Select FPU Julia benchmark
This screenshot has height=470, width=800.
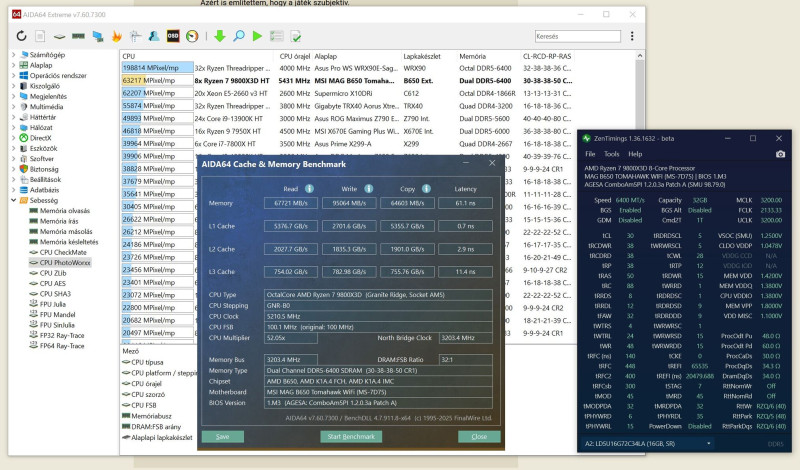(x=53, y=304)
